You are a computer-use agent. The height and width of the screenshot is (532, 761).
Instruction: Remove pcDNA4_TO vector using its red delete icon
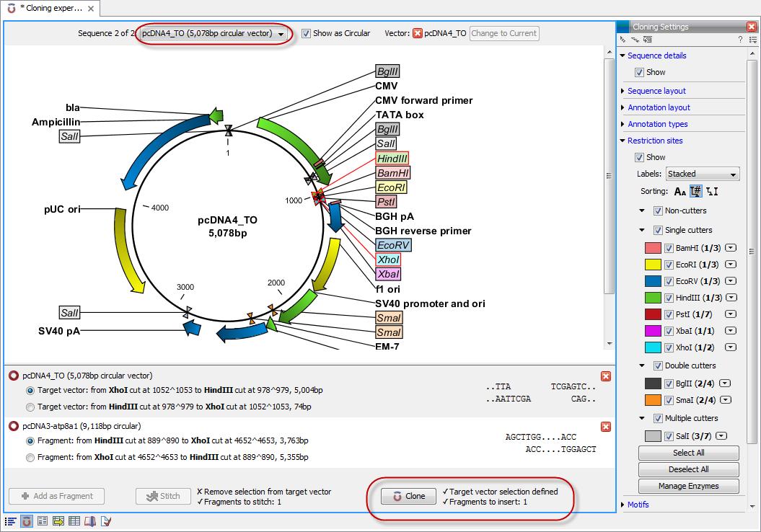[606, 376]
